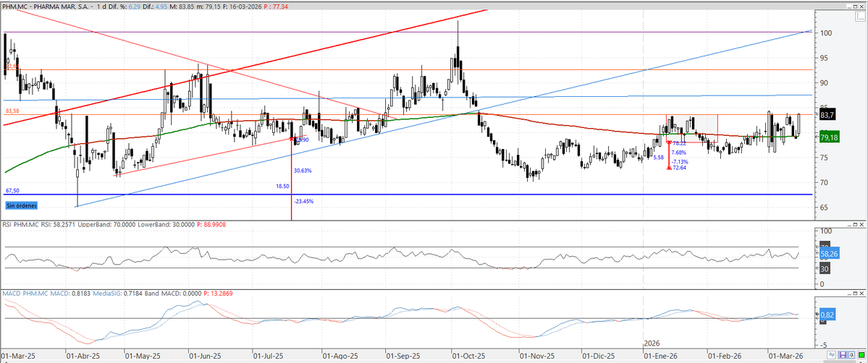Screen dimensions: 868x363
Task: Close the RSI indicator panel
Action: tap(861, 224)
